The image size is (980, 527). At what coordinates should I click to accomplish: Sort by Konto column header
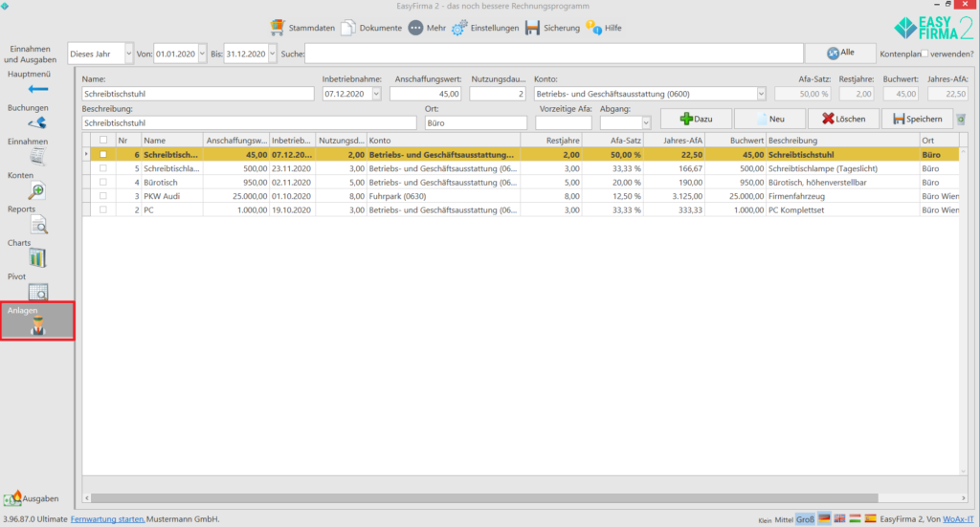[x=443, y=141]
